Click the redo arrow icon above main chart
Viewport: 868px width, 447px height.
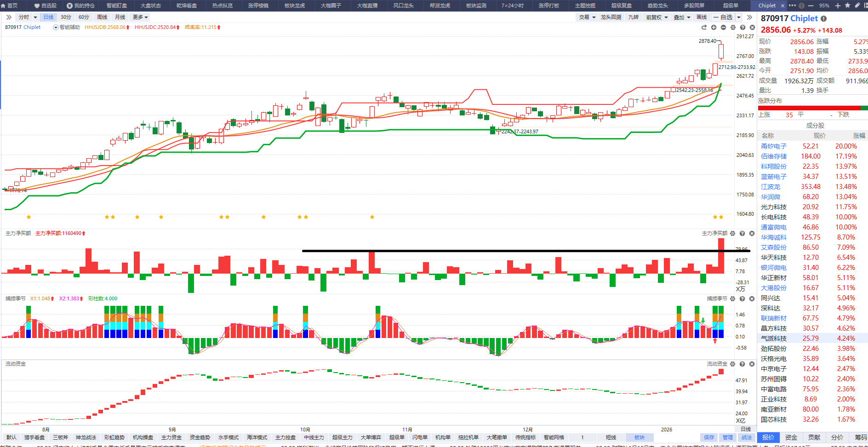click(x=704, y=28)
